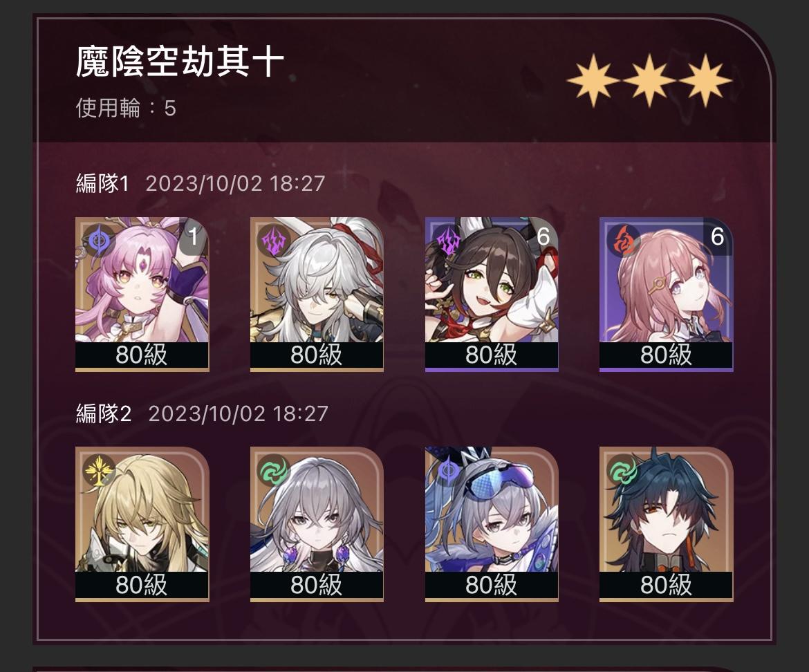809x672 pixels.
Task: Click the 編隊1 team label
Action: (102, 183)
